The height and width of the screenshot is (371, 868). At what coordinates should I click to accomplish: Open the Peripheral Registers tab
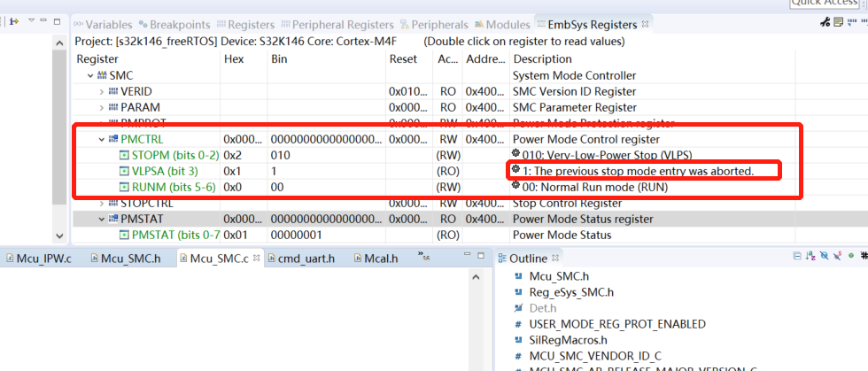337,25
